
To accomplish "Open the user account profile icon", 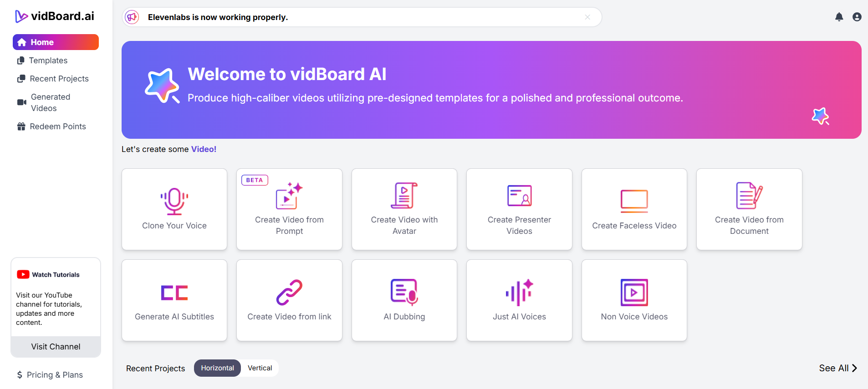I will pyautogui.click(x=857, y=17).
